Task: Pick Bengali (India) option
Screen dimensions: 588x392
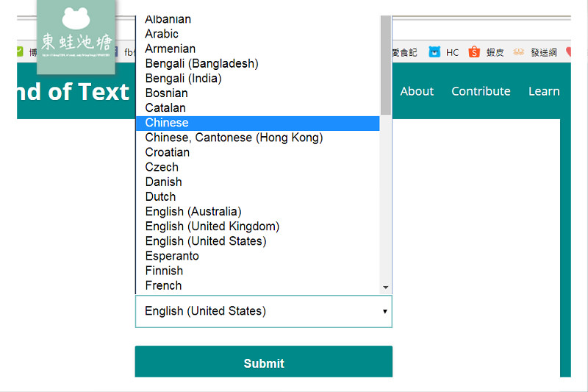Action: click(x=258, y=79)
